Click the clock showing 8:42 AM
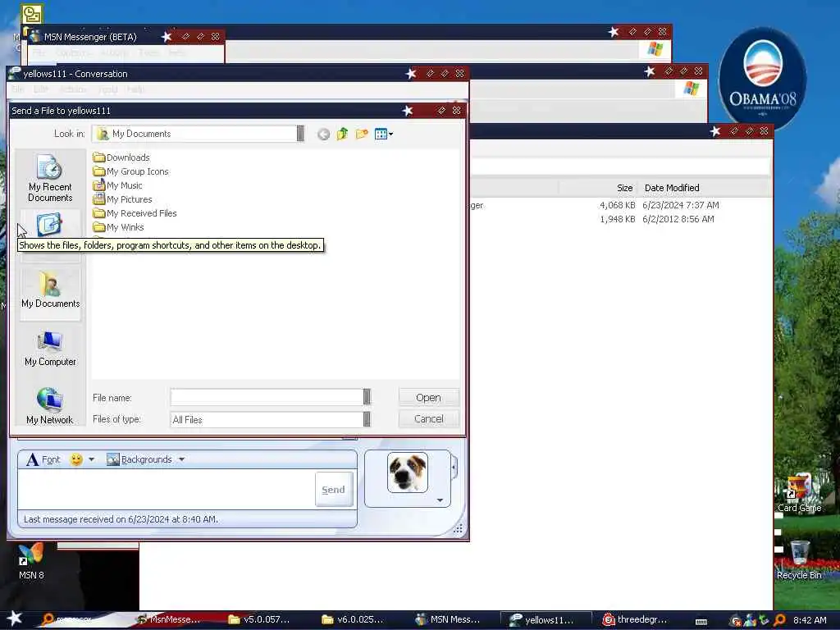The width and height of the screenshot is (840, 630). [x=810, y=620]
